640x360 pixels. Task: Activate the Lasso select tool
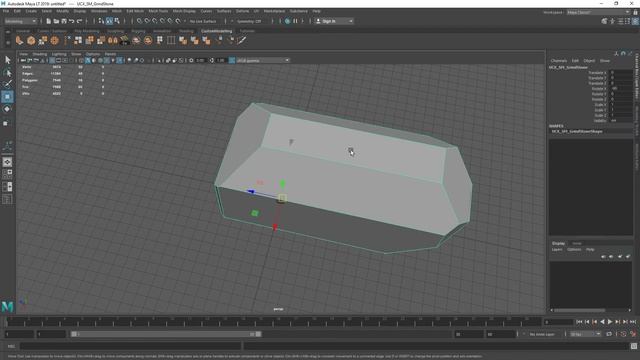tap(7, 73)
